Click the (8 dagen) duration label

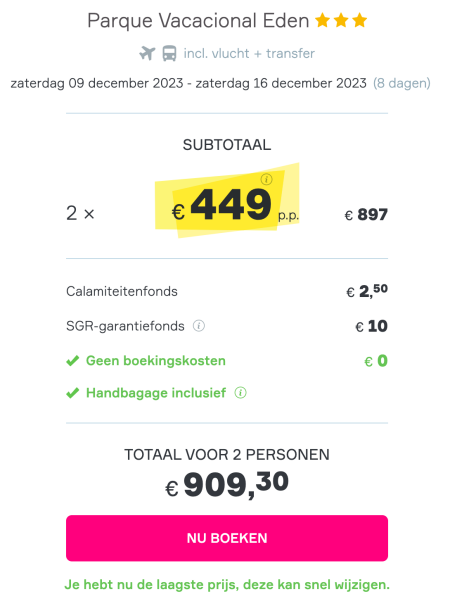pyautogui.click(x=402, y=83)
